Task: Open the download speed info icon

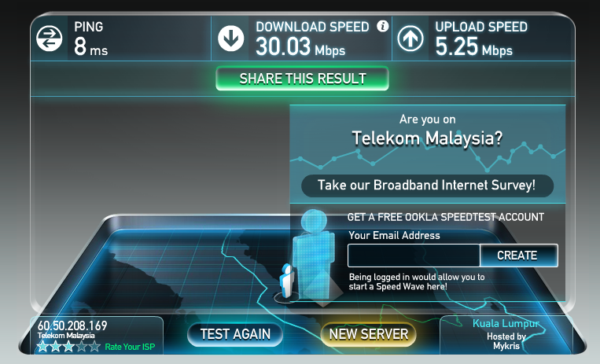Action: coord(383,26)
